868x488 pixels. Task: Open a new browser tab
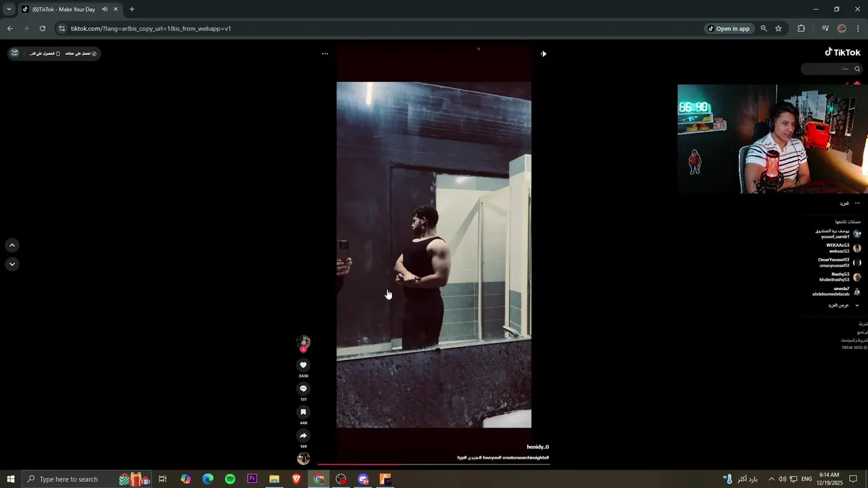[x=132, y=9]
